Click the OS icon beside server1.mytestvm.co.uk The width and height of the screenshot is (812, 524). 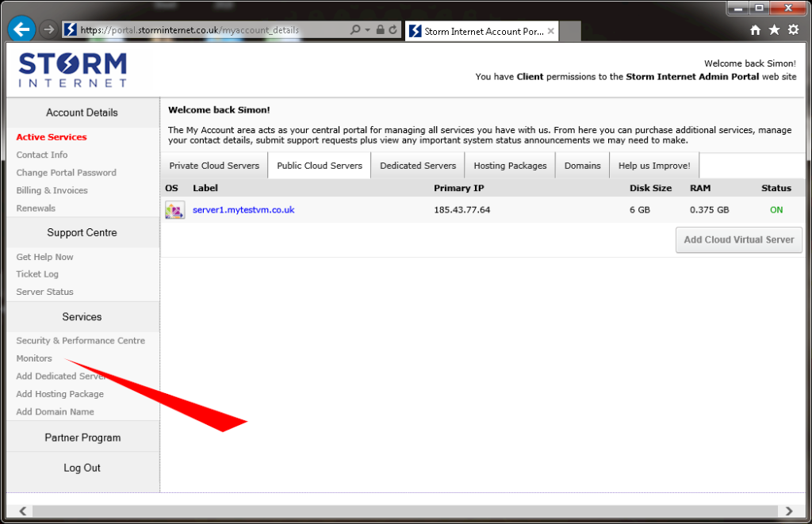175,210
